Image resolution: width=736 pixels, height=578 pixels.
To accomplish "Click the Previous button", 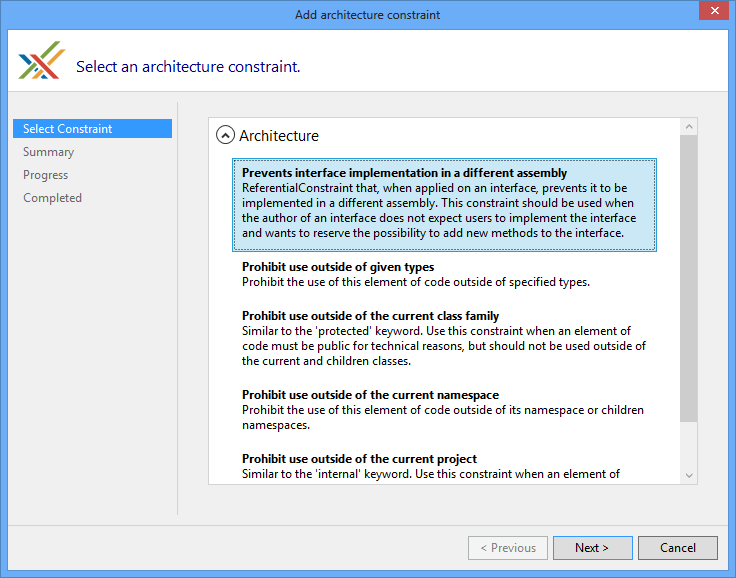I will [x=508, y=548].
